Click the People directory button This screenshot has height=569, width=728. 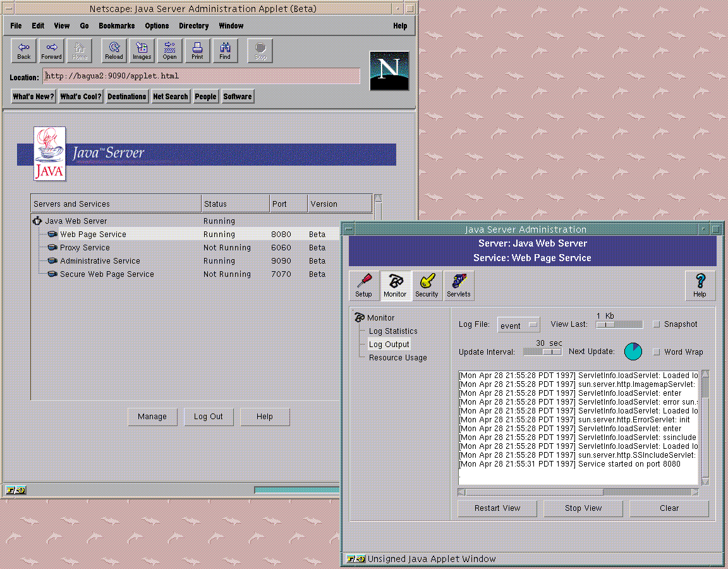[x=205, y=97]
